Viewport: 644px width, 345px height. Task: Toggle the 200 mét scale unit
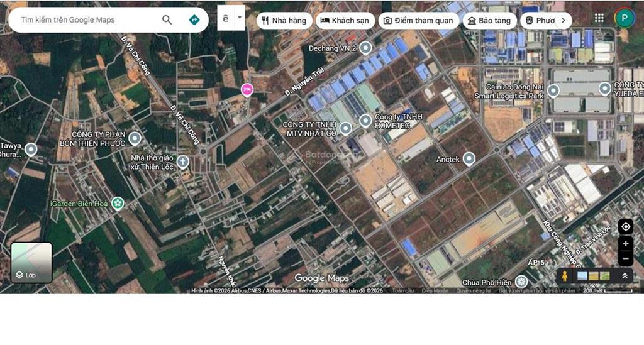608,290
